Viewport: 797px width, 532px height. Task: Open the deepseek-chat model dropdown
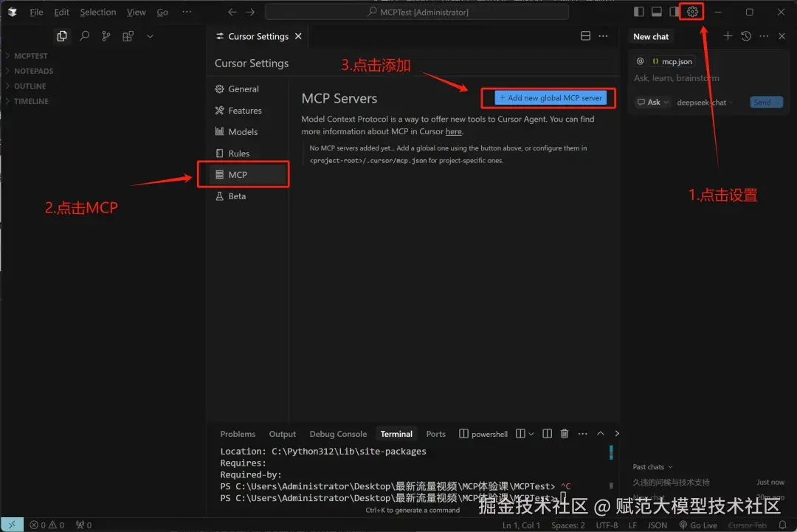pos(705,102)
